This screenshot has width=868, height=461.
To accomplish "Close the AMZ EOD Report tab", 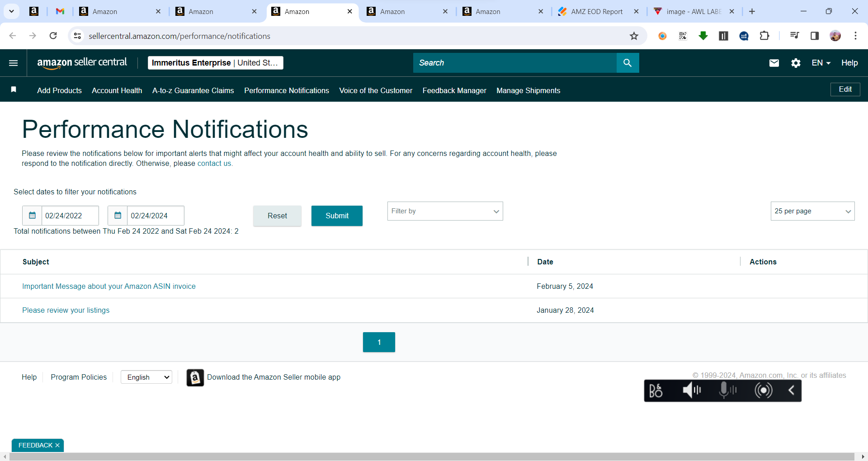I will pyautogui.click(x=636, y=12).
